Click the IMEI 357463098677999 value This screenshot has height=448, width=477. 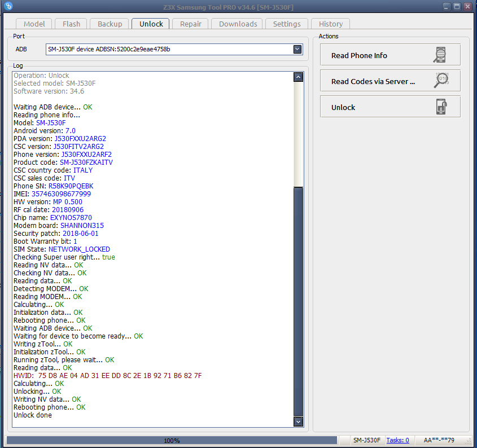[x=61, y=194]
